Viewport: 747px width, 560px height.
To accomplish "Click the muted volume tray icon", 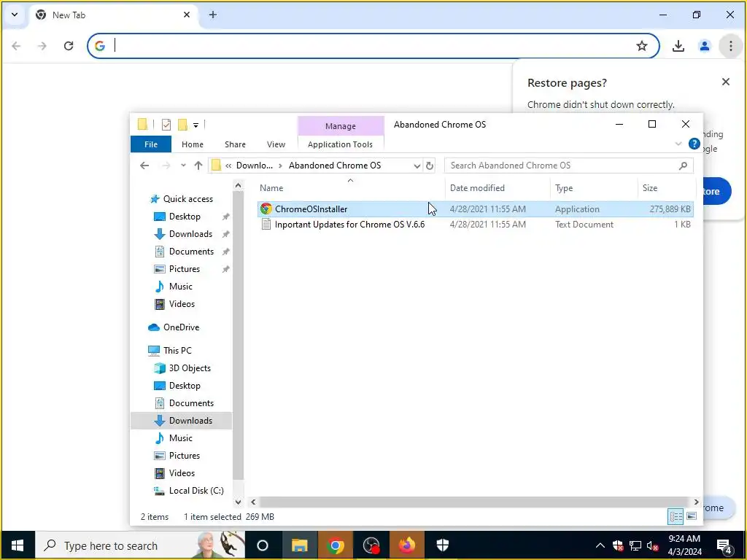I will point(653,545).
